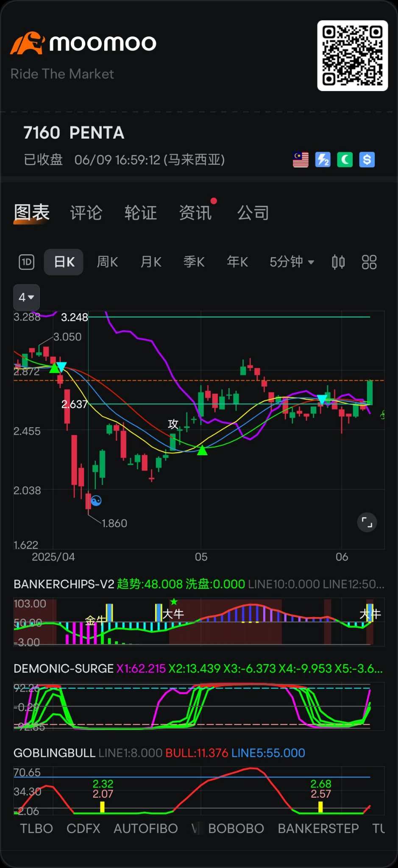Screen dimensions: 398x868
Task: Tap the Malaysia flag market icon
Action: pos(301,160)
